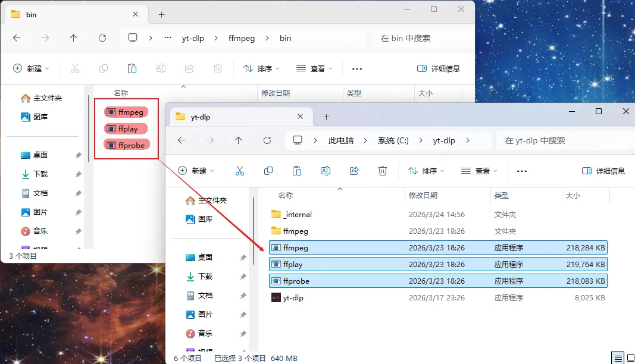This screenshot has width=635, height=364.
Task: Add a new tab in bin window
Action: 162,15
